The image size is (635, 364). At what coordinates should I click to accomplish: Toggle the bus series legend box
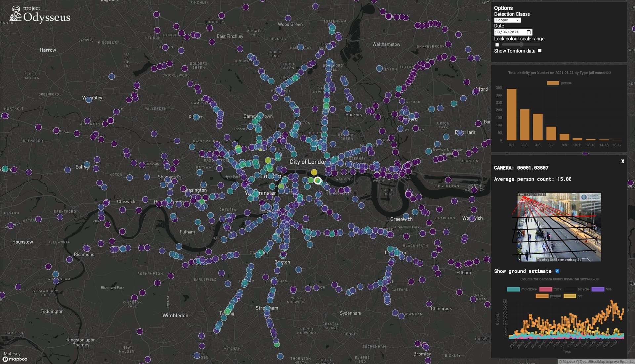pyautogui.click(x=598, y=289)
